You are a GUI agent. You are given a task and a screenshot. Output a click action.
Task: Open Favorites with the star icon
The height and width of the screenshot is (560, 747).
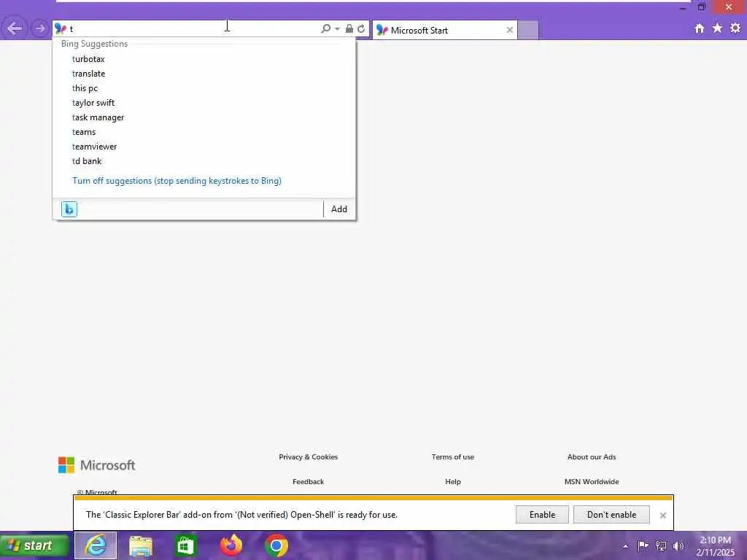(717, 28)
